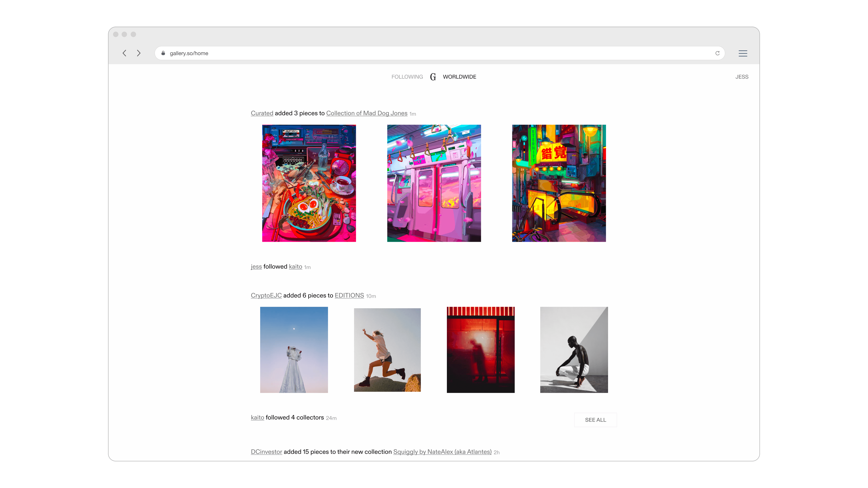Open the CryptoEJC user link
Viewport: 868px width, 488px height.
click(x=266, y=295)
